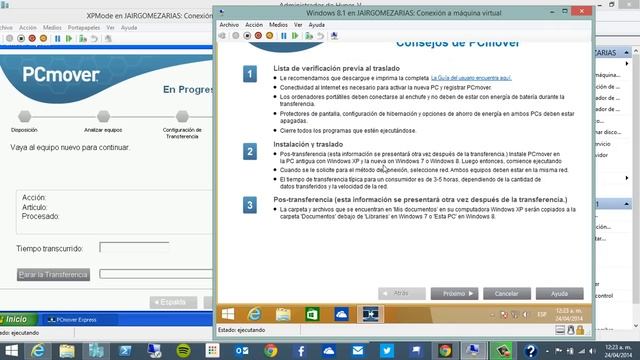640x360 pixels.
Task: Click lock icon in Windows 8.1 status bar
Action: pos(580,330)
